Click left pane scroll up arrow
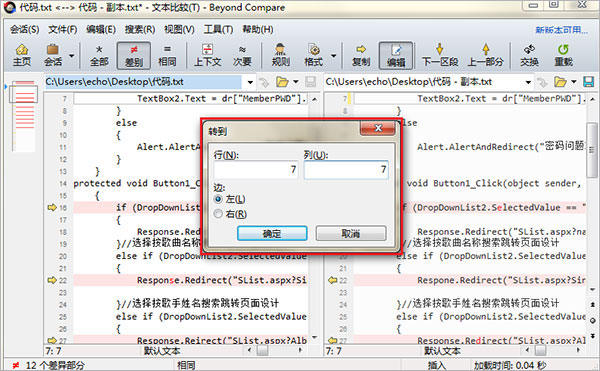600x371 pixels. [315, 99]
